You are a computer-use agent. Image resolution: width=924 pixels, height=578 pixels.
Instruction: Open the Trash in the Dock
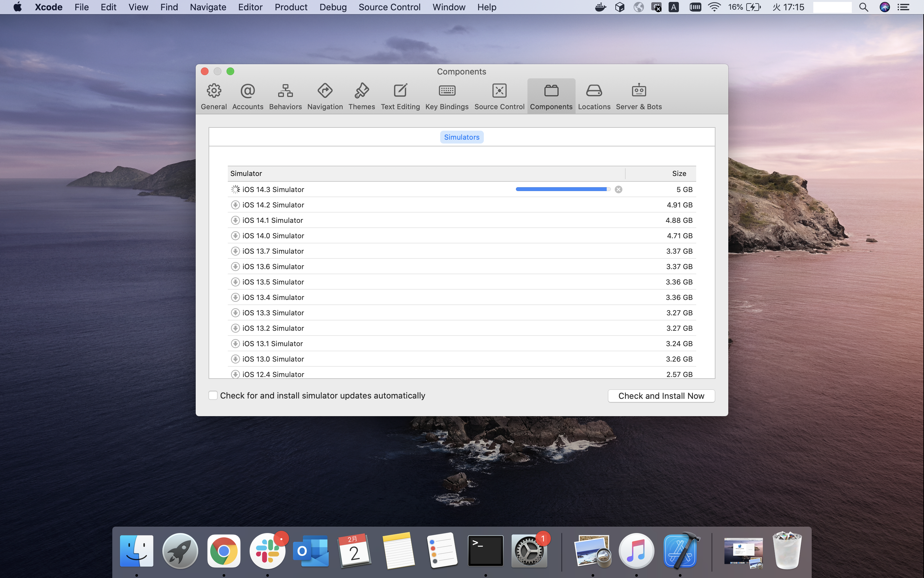[787, 550]
